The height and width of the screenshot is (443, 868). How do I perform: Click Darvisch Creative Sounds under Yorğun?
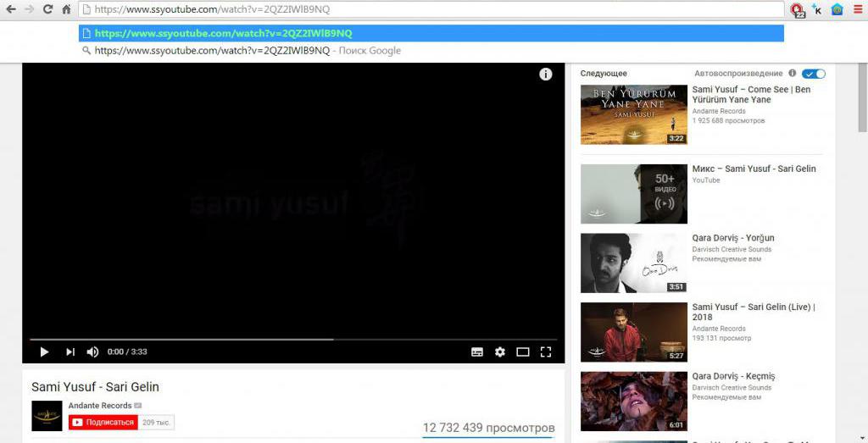732,249
